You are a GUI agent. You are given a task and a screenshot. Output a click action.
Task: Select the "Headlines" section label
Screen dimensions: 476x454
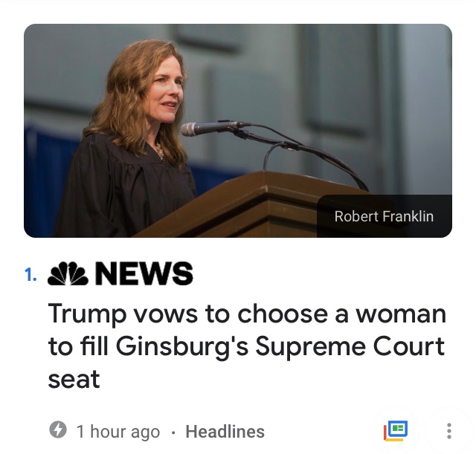pos(225,432)
